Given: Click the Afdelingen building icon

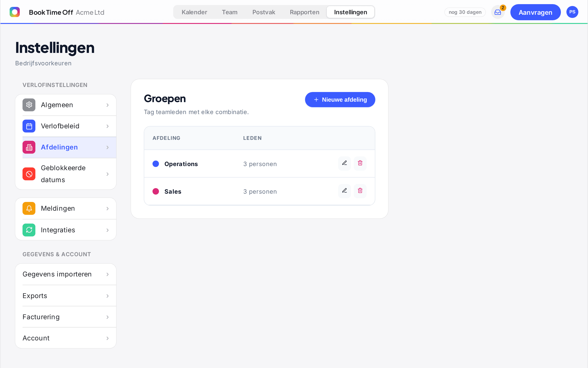Looking at the screenshot, I should 29,147.
